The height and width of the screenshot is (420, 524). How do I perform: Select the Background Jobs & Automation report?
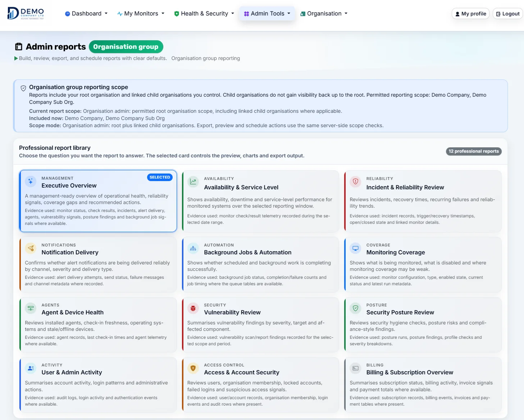[260, 264]
